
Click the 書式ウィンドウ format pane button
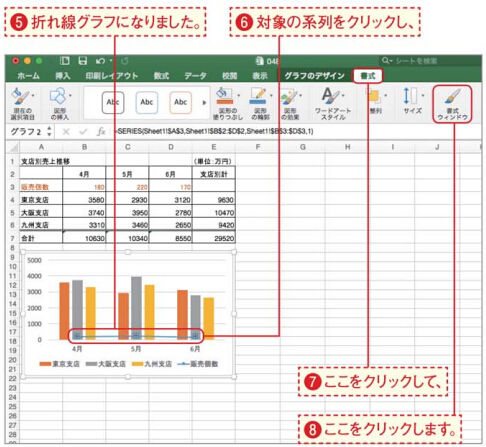point(452,104)
